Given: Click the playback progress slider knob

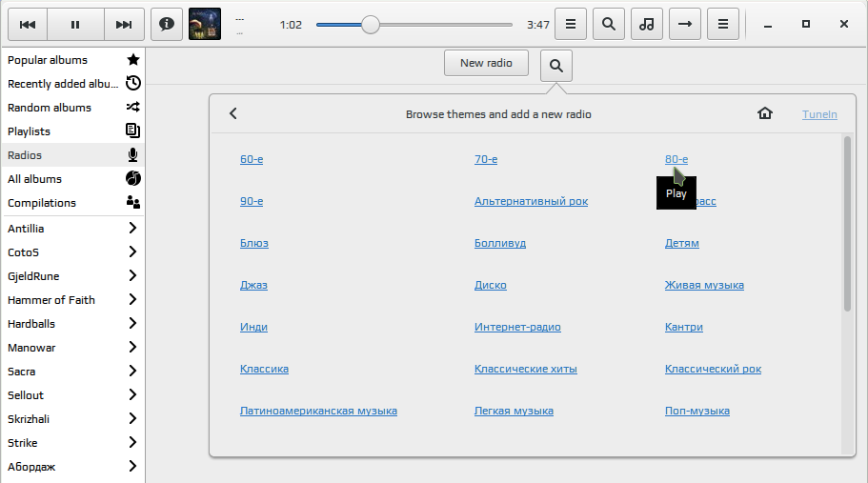Looking at the screenshot, I should click(x=371, y=25).
